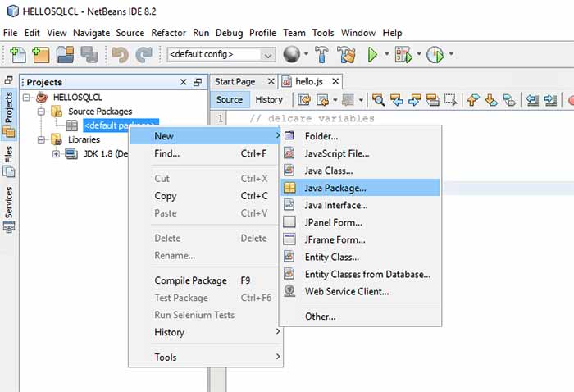The height and width of the screenshot is (392, 574).
Task: Click the New File toolbar icon
Action: click(x=17, y=55)
